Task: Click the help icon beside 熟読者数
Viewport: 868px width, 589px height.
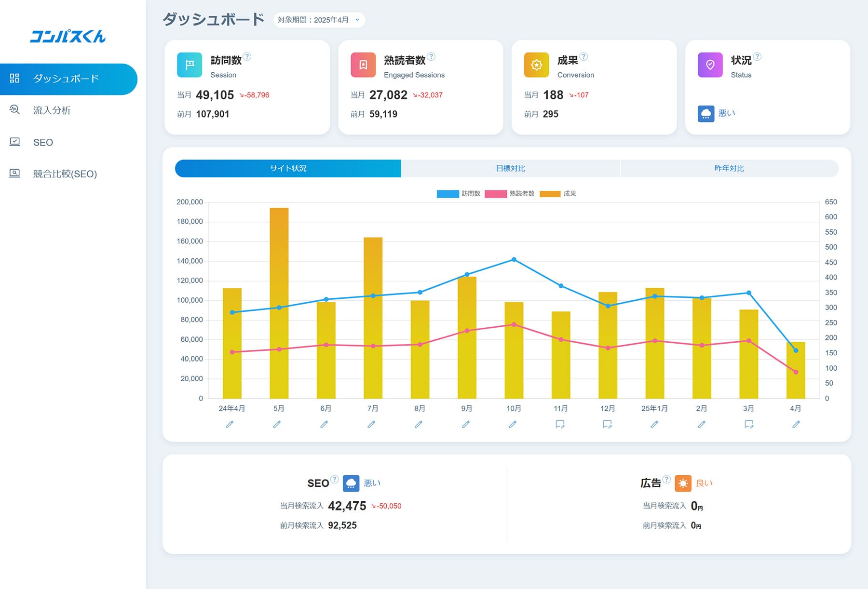Action: [431, 56]
